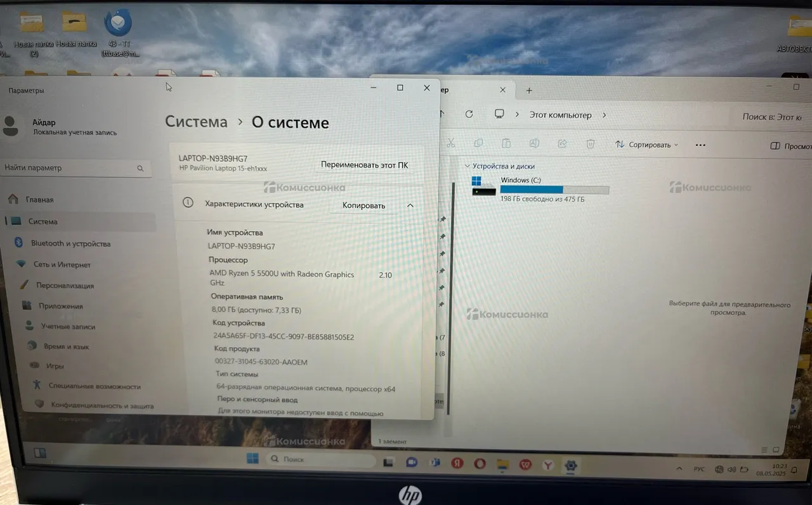Click the Cut scissors icon in Explorer toolbar
The height and width of the screenshot is (505, 812).
pyautogui.click(x=450, y=144)
